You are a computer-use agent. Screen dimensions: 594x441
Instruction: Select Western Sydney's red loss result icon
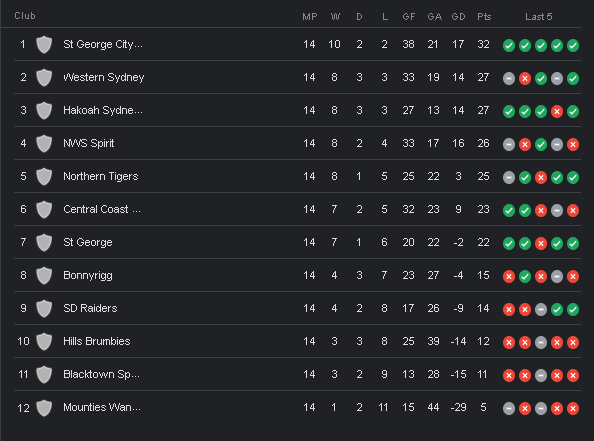(525, 79)
